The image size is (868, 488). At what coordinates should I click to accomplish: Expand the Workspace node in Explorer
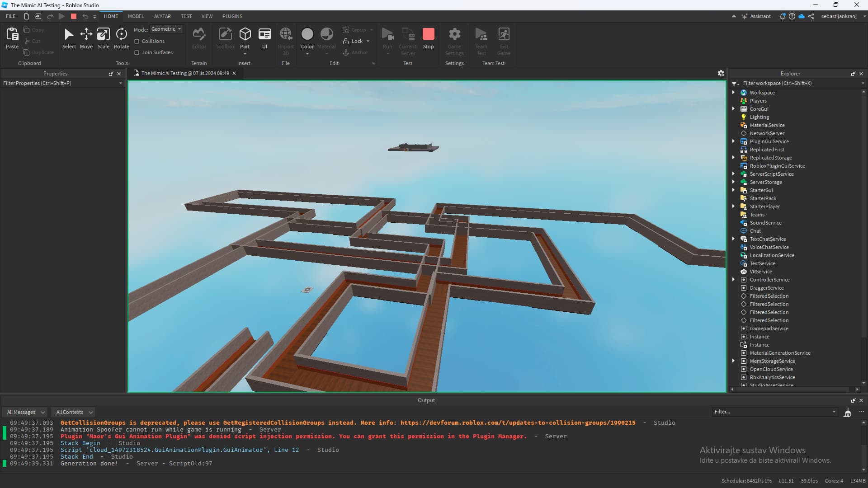[x=733, y=92]
